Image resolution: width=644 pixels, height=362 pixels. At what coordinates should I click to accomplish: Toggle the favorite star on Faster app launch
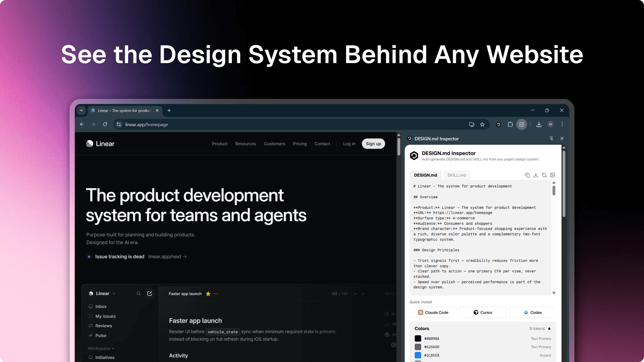[208, 294]
